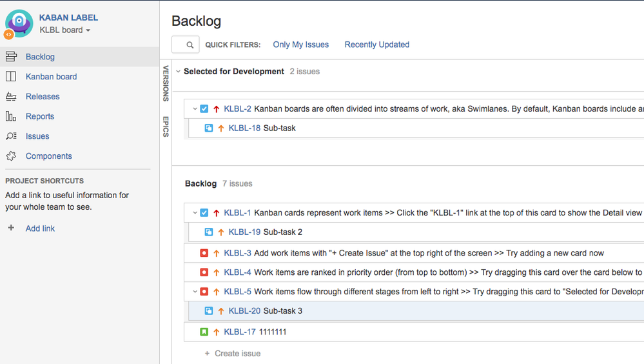Select the 'Sub-task 3' row summary
The image size is (644, 364).
tap(282, 311)
